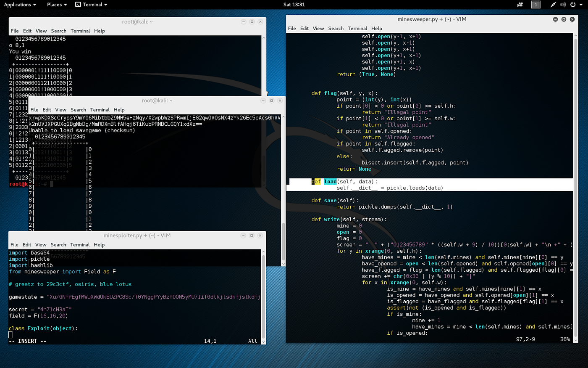The image size is (588, 368).
Task: Click 'def write(self, stream):' line
Action: coord(349,220)
